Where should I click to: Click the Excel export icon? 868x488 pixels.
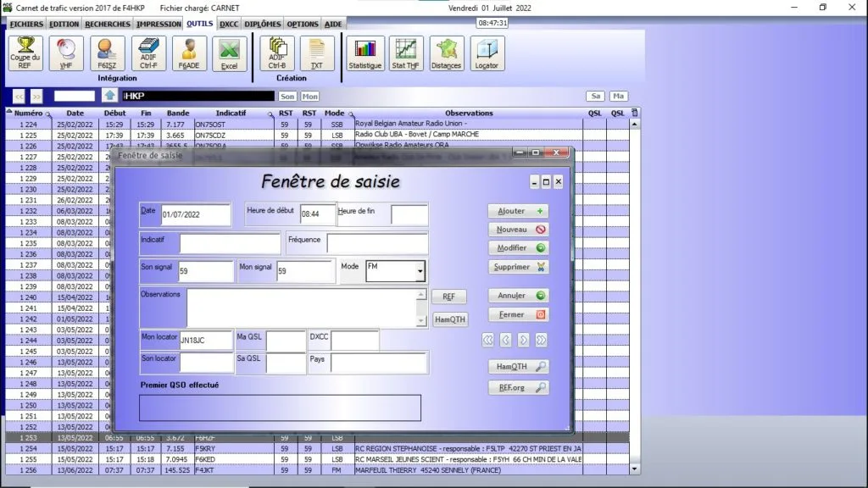tap(229, 53)
